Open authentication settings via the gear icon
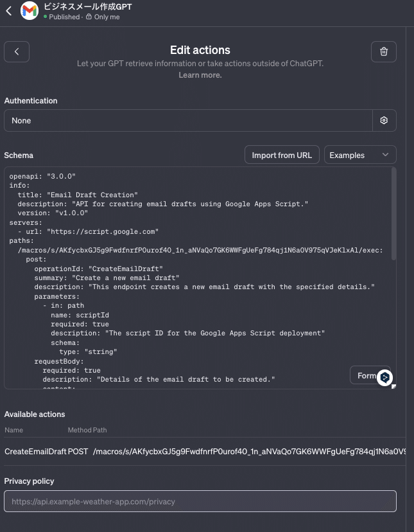Viewport: 414px width, 532px height. point(384,120)
